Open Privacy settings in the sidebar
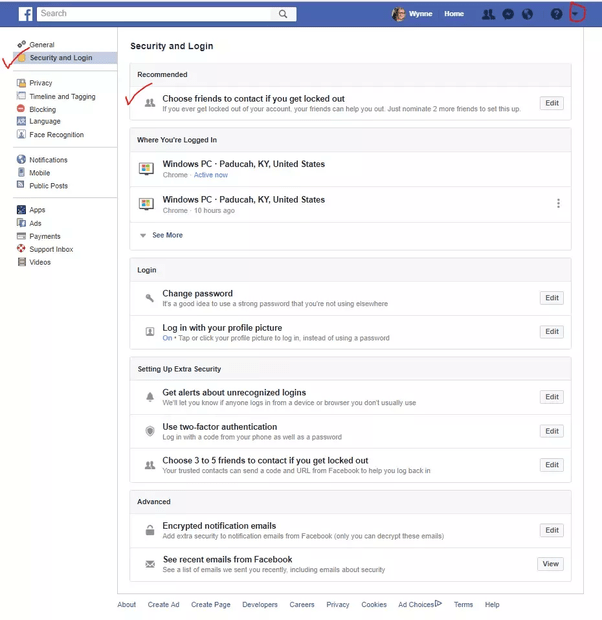This screenshot has height=620, width=602. coord(41,83)
